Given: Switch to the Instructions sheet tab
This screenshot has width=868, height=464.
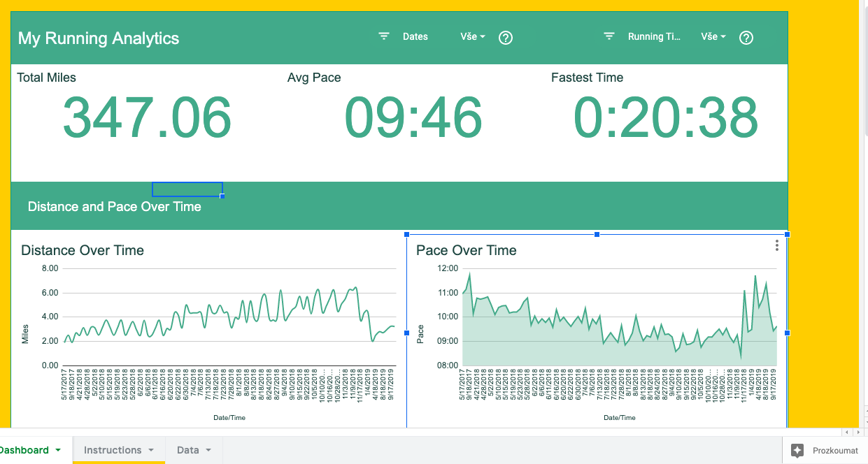Looking at the screenshot, I should click(x=119, y=450).
